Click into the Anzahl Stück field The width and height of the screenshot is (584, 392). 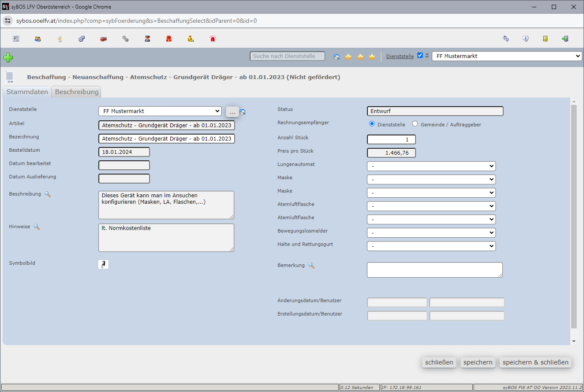click(x=391, y=140)
